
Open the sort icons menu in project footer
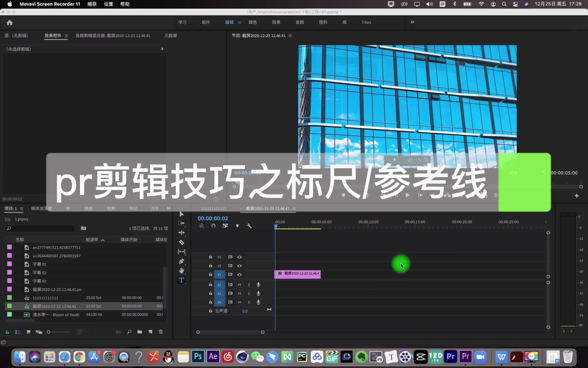(80, 332)
